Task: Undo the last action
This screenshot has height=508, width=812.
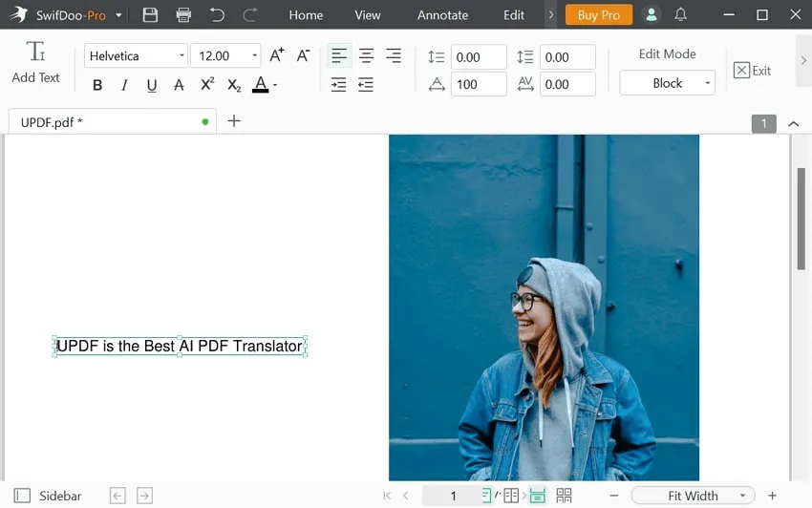Action: (x=217, y=15)
